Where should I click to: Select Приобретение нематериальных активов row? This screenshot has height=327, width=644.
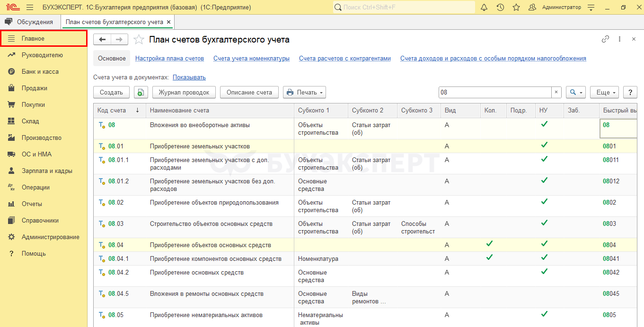tap(365, 318)
